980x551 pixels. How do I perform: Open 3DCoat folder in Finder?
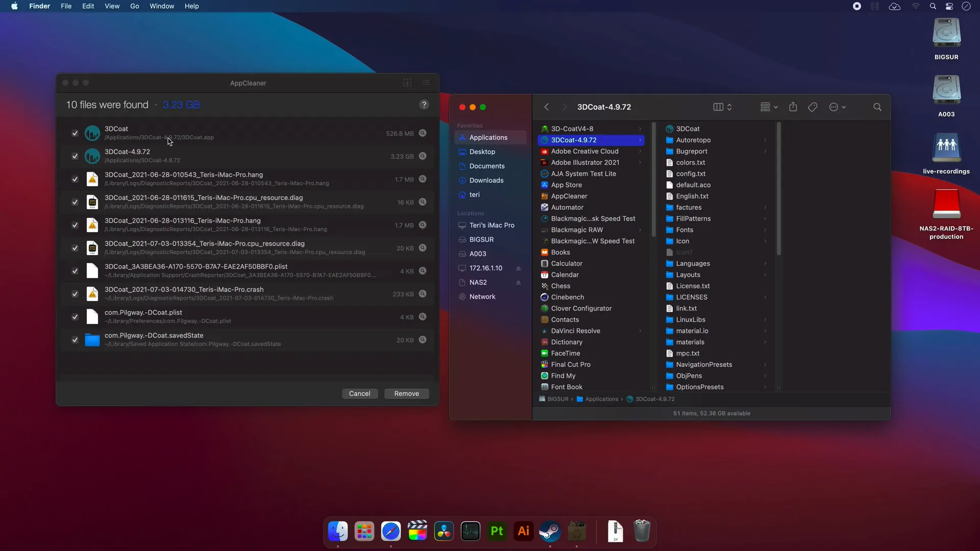[x=688, y=129]
